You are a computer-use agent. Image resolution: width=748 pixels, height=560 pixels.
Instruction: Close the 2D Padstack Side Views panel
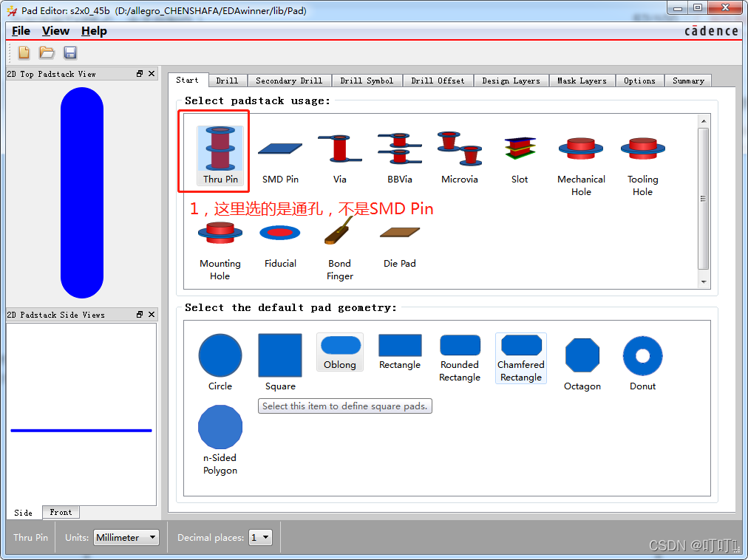coord(152,314)
